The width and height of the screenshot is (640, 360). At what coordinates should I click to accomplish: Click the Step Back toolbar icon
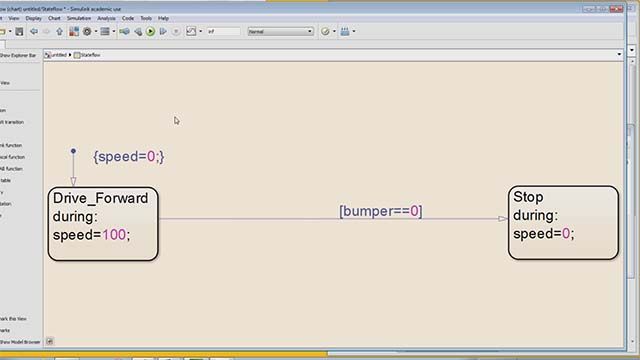(x=138, y=31)
